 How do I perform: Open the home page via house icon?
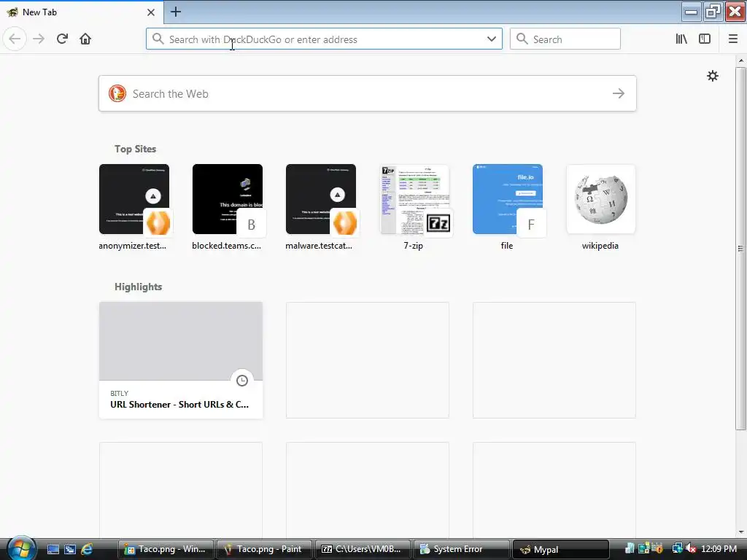[x=85, y=39]
